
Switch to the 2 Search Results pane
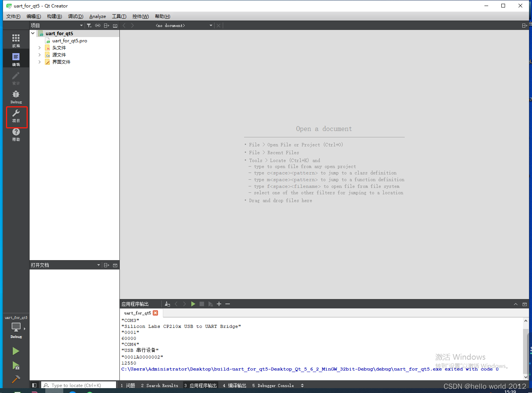pyautogui.click(x=160, y=386)
